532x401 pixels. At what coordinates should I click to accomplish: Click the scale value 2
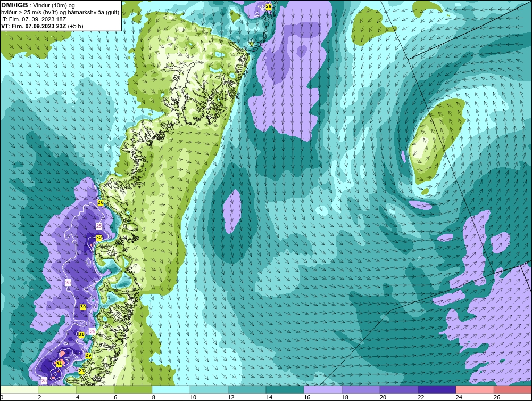40,397
